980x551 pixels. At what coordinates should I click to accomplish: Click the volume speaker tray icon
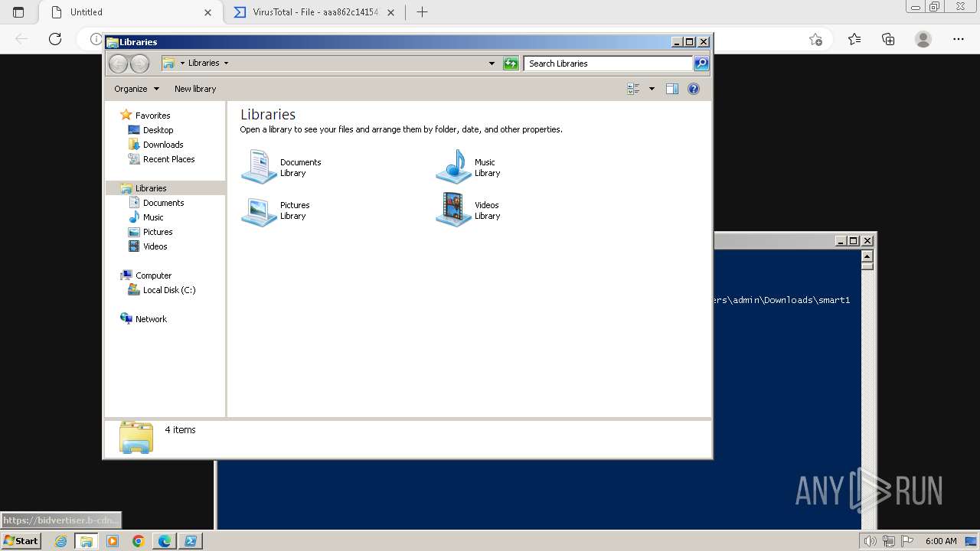[x=870, y=541]
